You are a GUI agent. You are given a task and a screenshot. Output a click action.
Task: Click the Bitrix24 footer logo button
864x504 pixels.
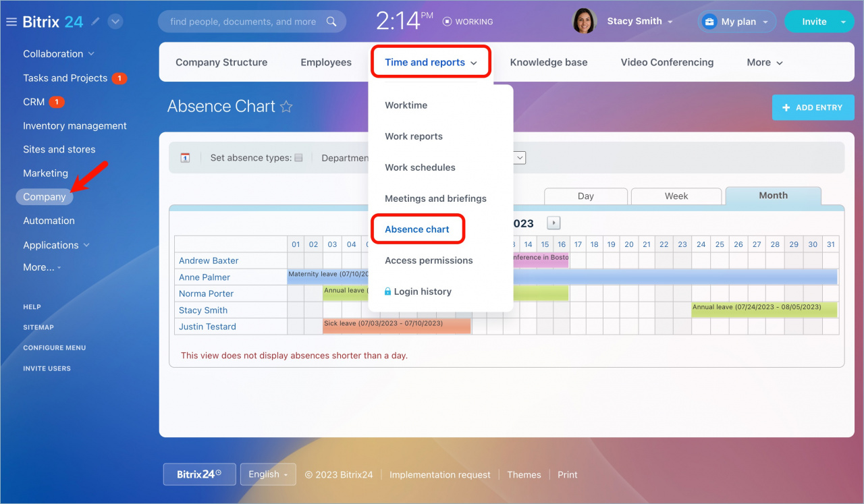pyautogui.click(x=199, y=474)
